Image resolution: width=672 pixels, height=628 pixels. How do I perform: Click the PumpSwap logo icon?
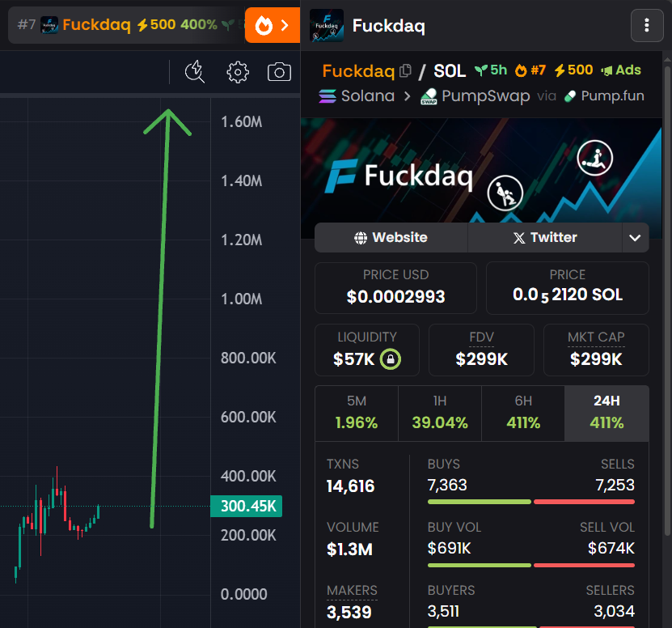[x=429, y=96]
